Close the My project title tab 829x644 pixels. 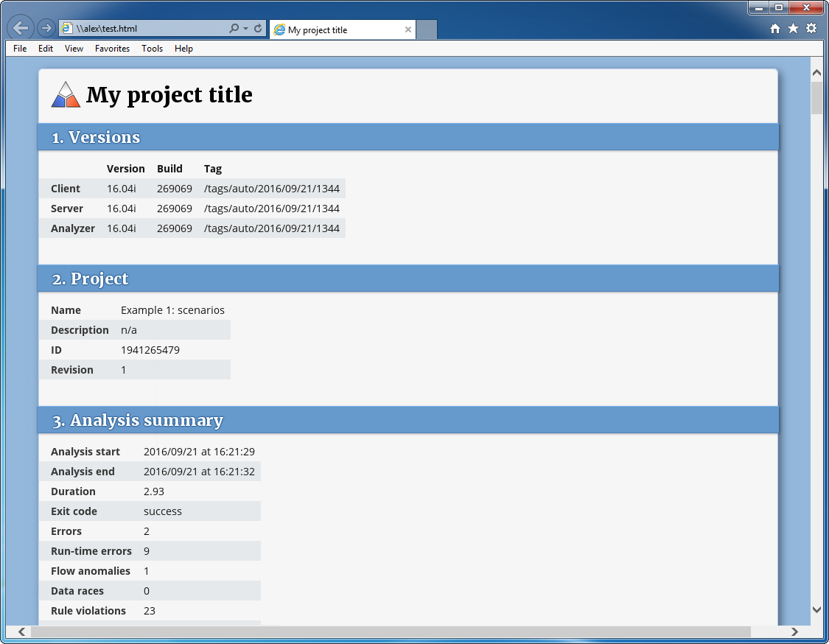coord(408,29)
